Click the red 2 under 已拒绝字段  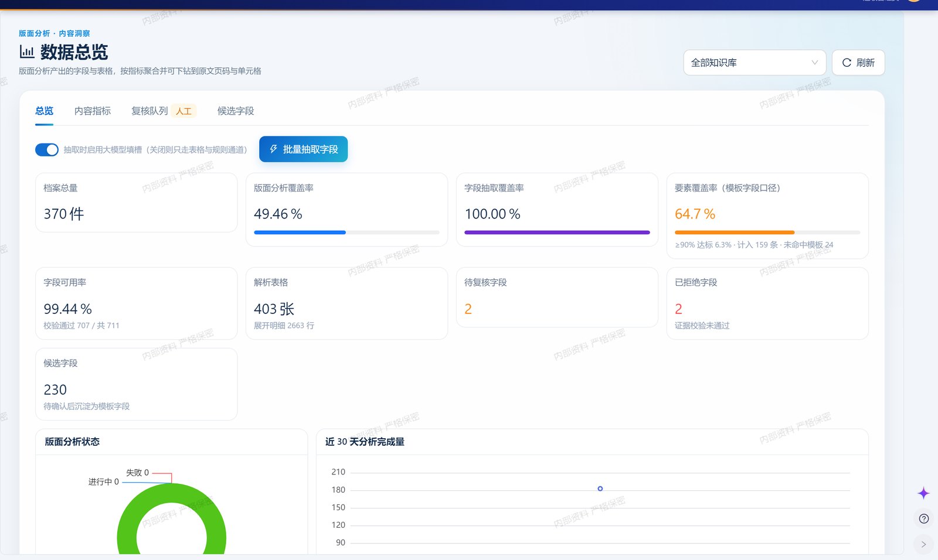(x=678, y=309)
